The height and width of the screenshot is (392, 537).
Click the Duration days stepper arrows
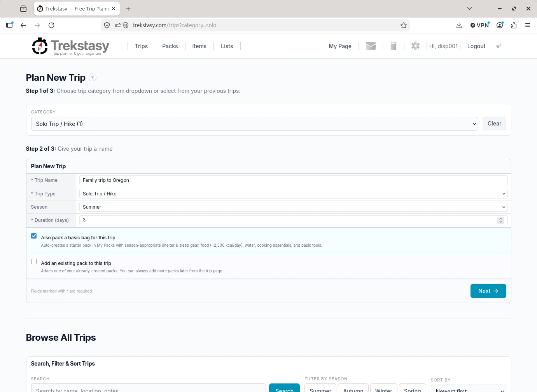pyautogui.click(x=501, y=220)
